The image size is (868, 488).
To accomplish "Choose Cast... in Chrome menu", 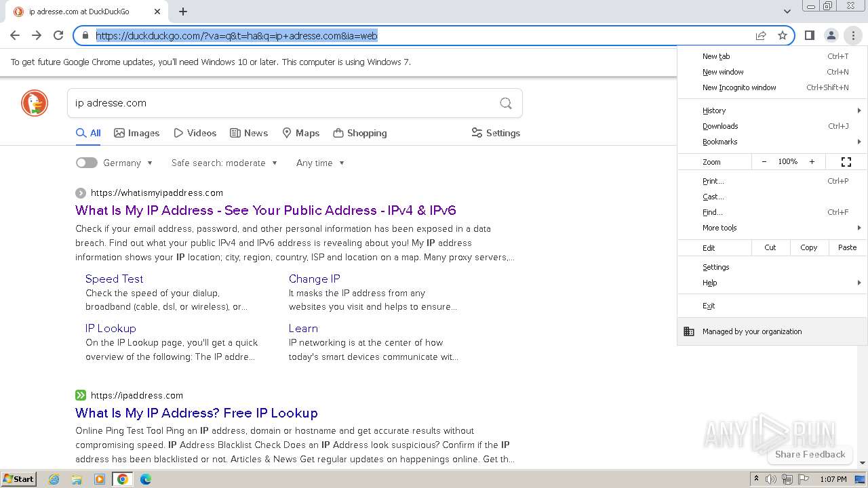I will [772, 197].
